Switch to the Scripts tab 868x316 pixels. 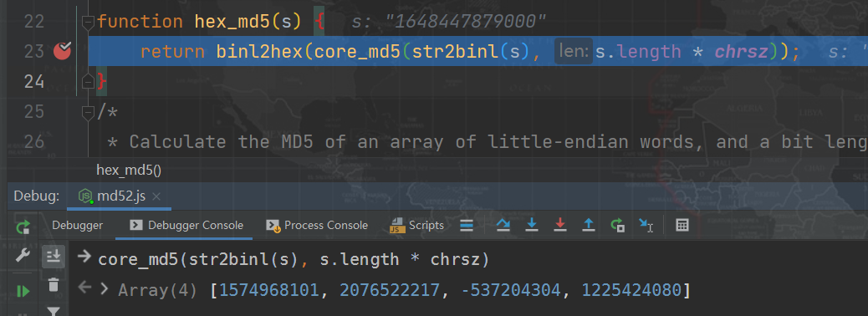tap(417, 225)
